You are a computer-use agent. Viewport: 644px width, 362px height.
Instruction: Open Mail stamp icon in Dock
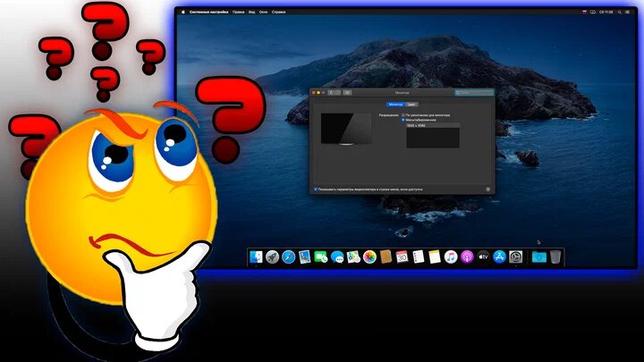coord(305,257)
